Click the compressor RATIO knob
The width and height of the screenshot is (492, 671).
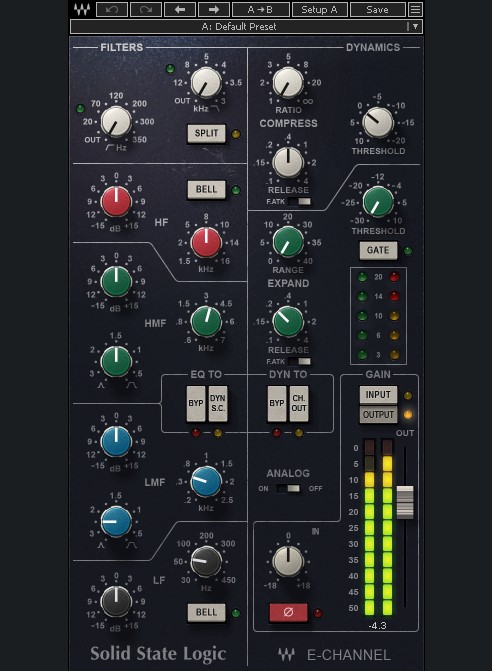288,83
